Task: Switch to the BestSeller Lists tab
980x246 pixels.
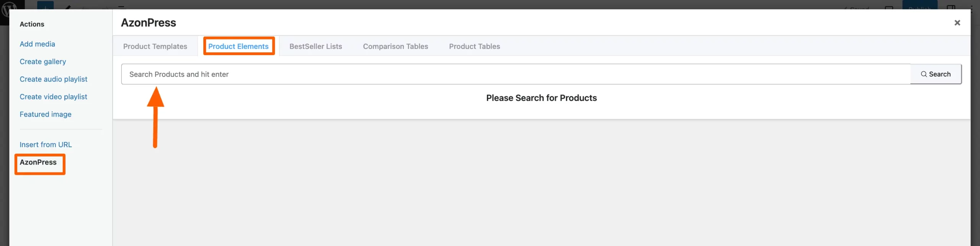Action: tap(316, 46)
